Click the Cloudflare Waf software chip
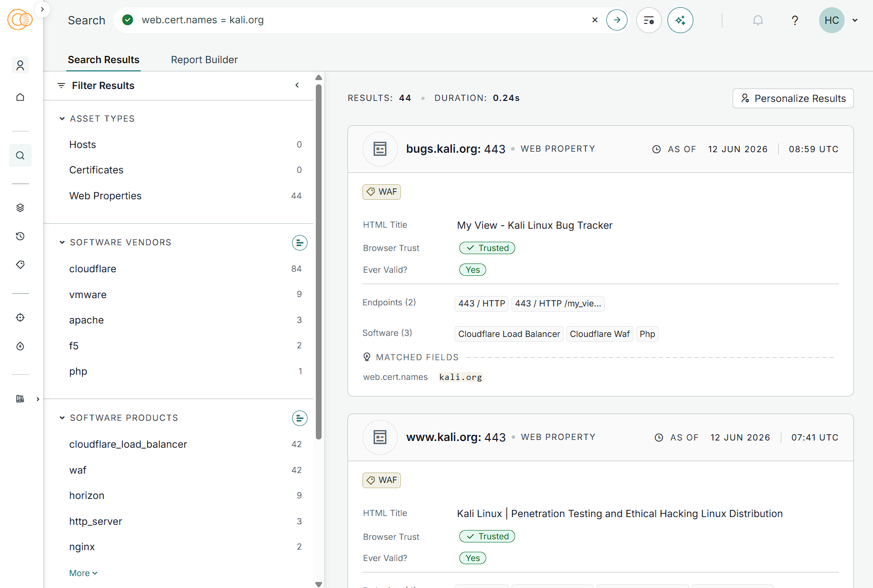 pyautogui.click(x=600, y=334)
